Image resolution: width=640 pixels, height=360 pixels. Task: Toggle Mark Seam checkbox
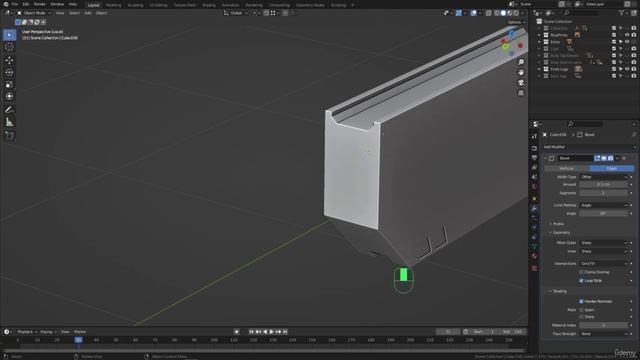pyautogui.click(x=581, y=310)
